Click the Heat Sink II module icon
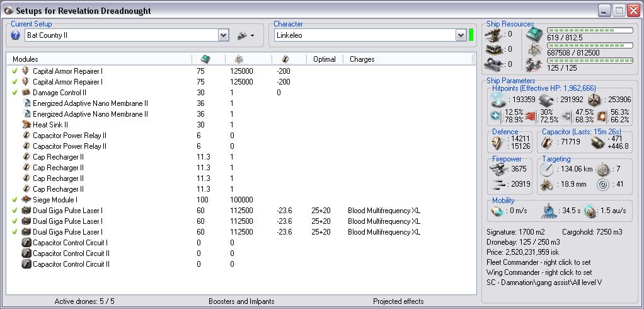The image size is (644, 309). coord(26,124)
